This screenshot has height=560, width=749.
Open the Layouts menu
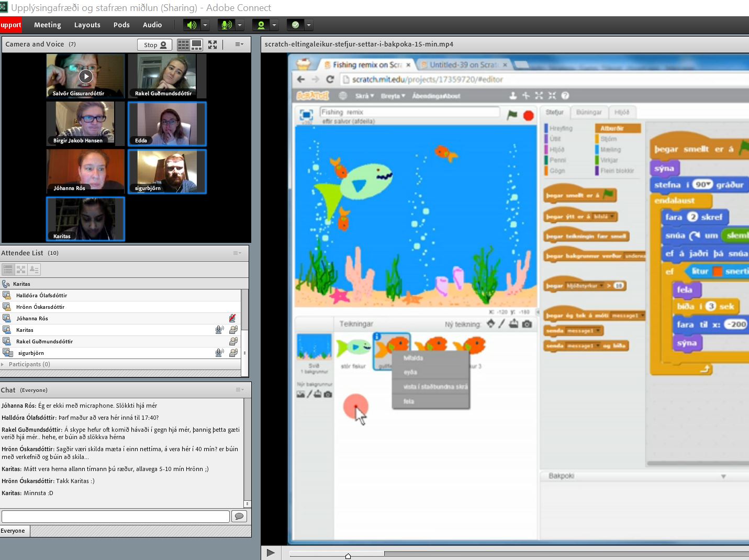pos(87,25)
